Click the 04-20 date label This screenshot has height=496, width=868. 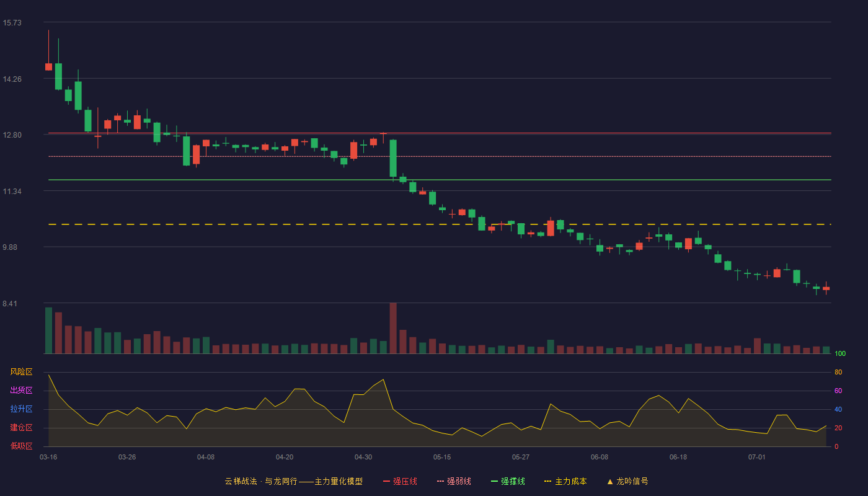(x=285, y=457)
